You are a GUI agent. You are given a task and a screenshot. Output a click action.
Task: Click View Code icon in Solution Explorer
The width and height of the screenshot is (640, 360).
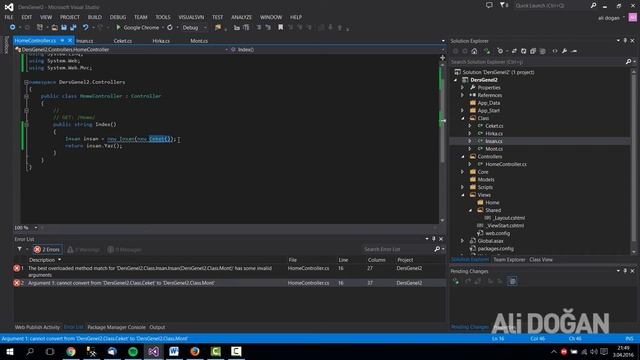tap(555, 51)
